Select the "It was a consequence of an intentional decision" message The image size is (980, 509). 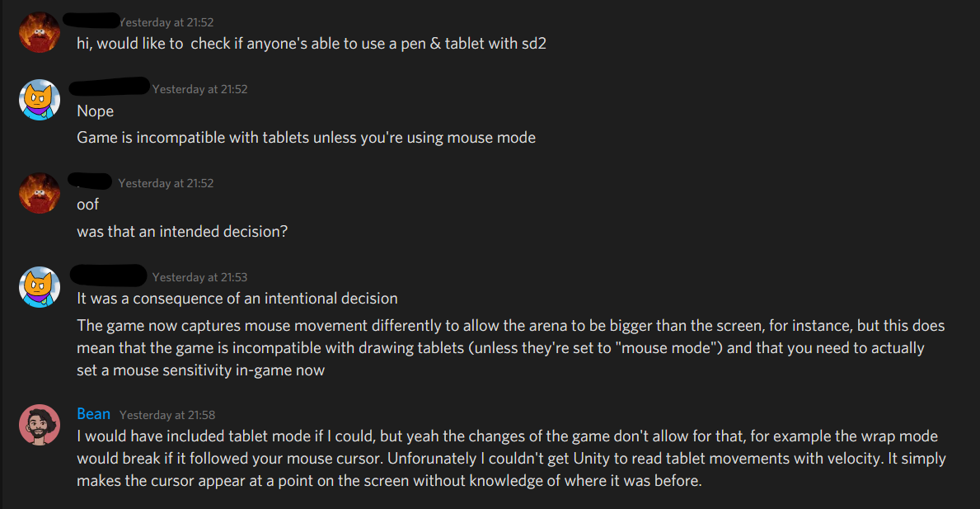(237, 299)
